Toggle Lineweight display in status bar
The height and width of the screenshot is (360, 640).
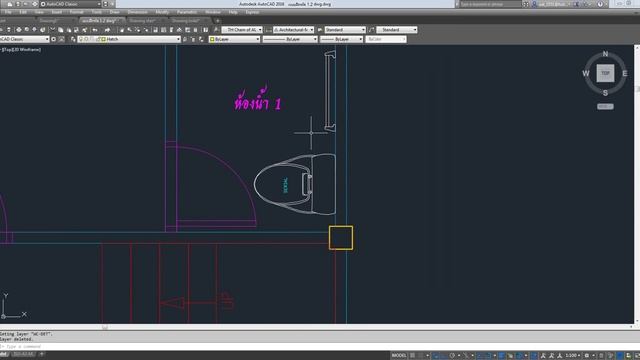[501, 356]
